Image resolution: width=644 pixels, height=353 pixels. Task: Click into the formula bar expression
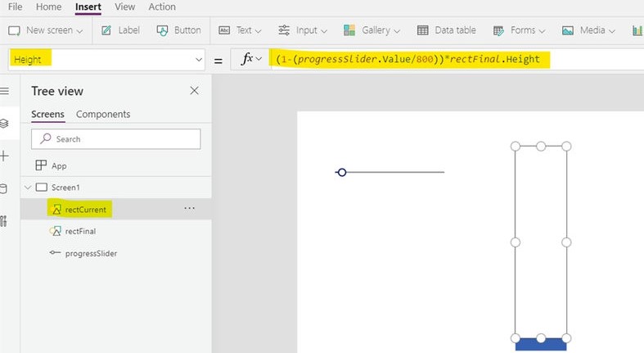tap(408, 59)
